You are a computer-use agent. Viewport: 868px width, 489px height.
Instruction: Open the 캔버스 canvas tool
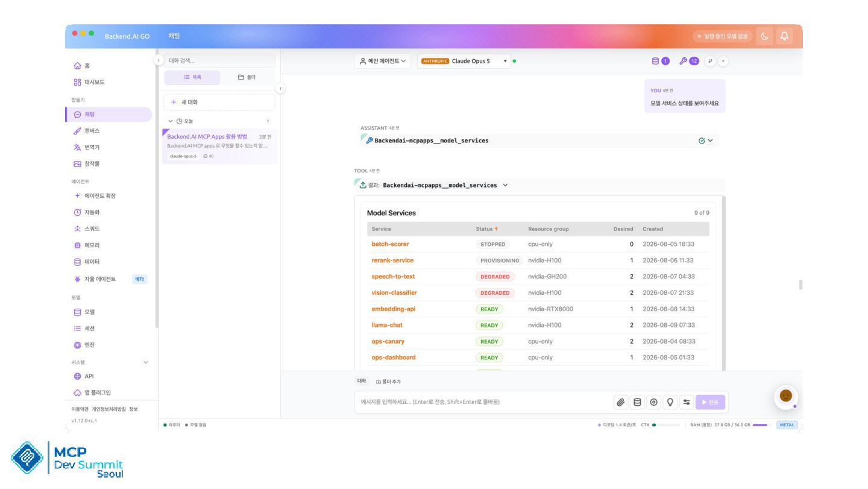108,131
